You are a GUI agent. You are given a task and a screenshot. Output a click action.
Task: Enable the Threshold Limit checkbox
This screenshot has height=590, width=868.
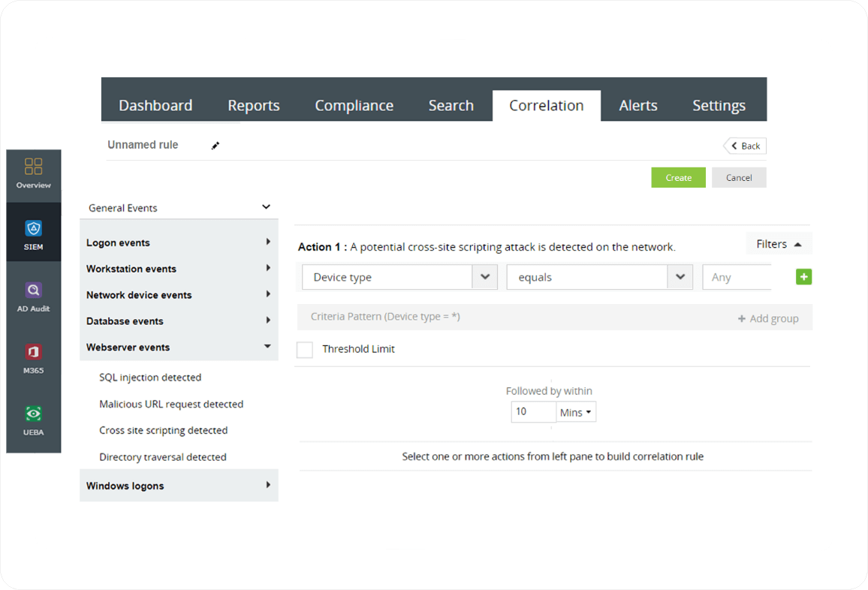305,349
